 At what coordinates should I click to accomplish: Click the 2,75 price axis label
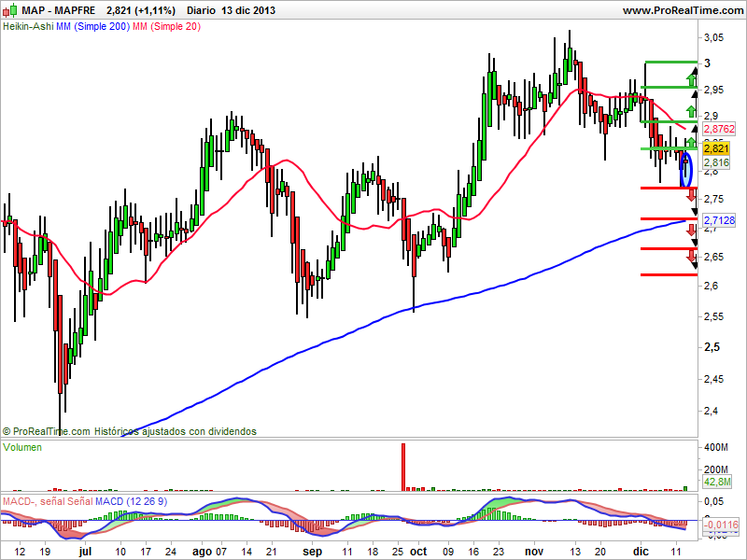pos(713,199)
